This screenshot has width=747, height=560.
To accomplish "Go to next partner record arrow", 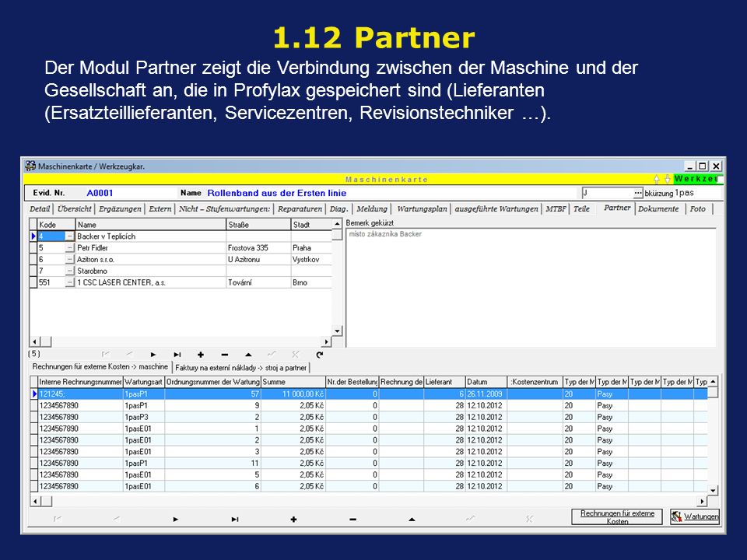I will (153, 355).
